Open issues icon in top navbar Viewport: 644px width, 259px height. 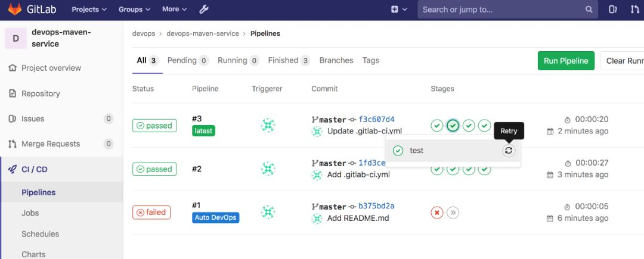pos(613,10)
